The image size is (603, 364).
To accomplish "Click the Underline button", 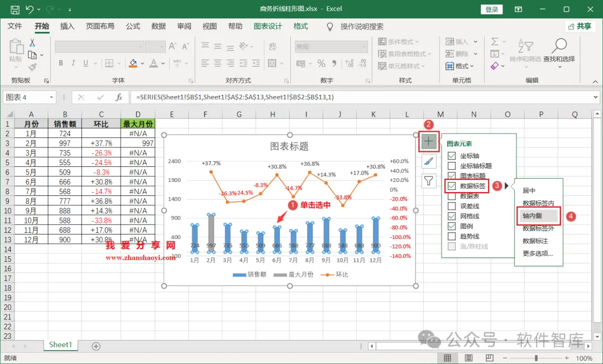I will point(85,63).
